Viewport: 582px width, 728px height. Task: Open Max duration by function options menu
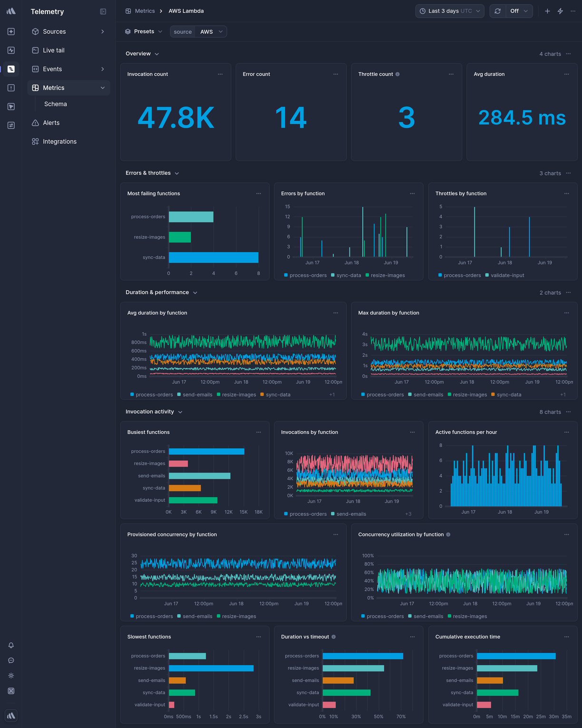tap(566, 313)
